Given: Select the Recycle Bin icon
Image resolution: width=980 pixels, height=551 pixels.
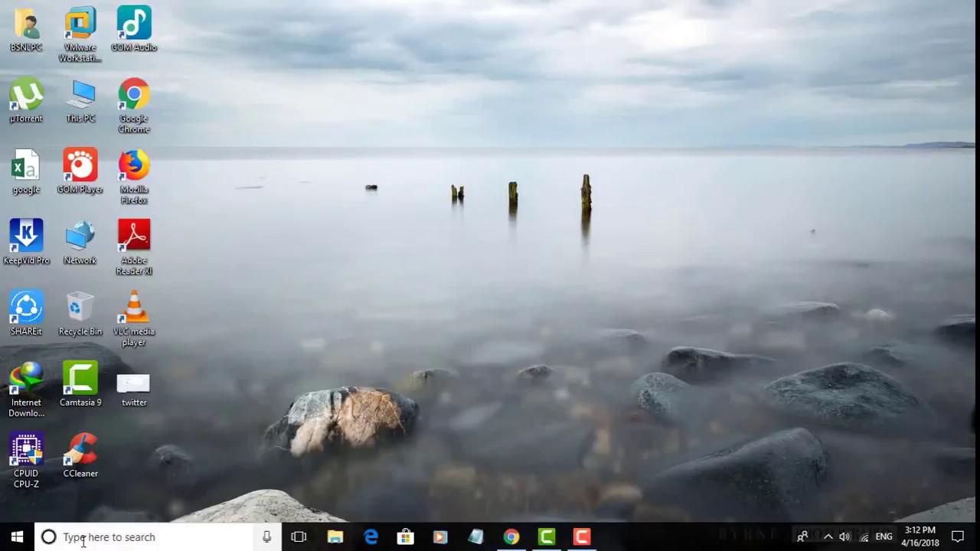Looking at the screenshot, I should click(80, 314).
